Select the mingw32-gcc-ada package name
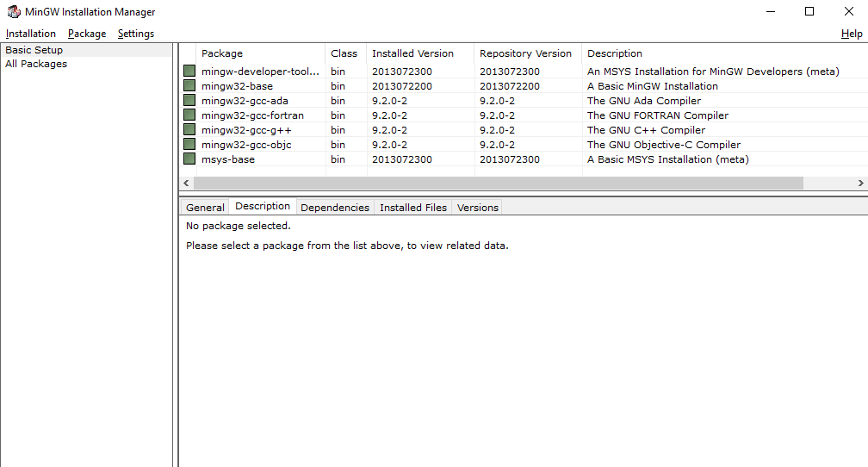 [x=245, y=101]
